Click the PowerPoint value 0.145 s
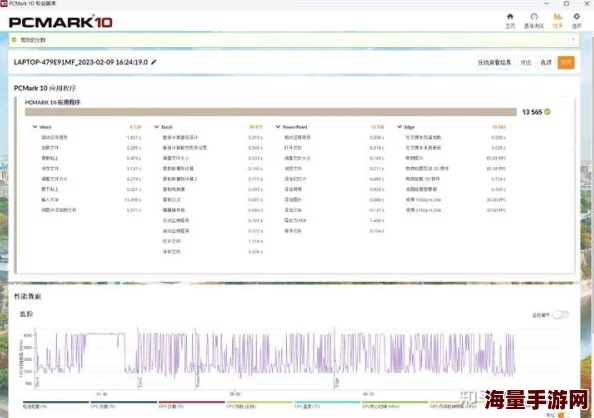This screenshot has height=418, width=594. (x=377, y=158)
